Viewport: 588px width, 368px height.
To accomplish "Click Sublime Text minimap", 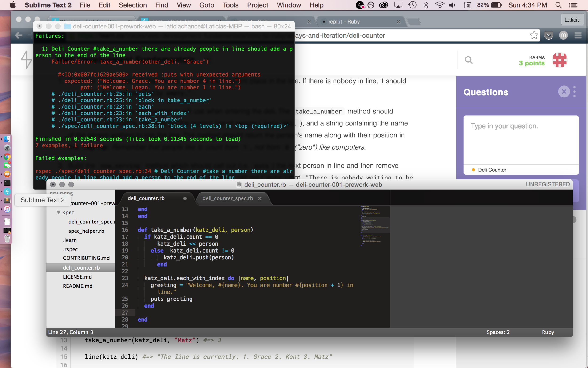I will click(375, 226).
